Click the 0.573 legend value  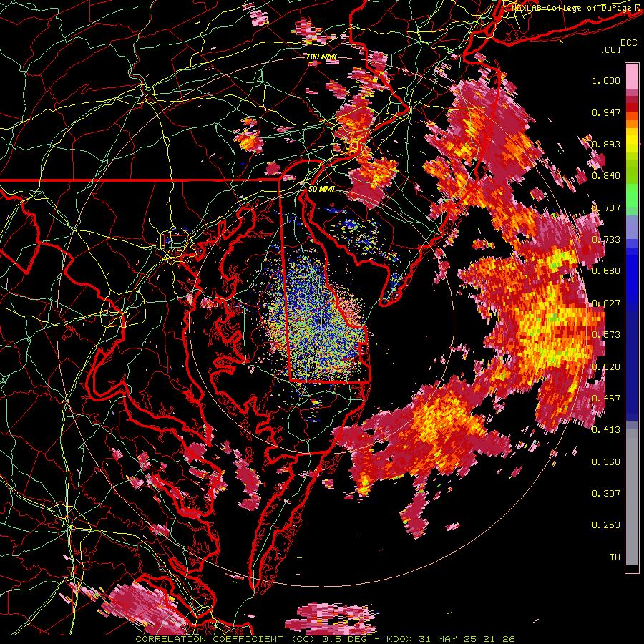[606, 335]
